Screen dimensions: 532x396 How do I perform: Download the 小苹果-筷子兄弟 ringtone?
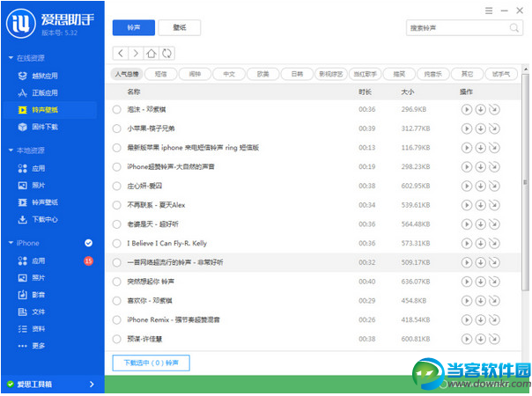pyautogui.click(x=480, y=128)
